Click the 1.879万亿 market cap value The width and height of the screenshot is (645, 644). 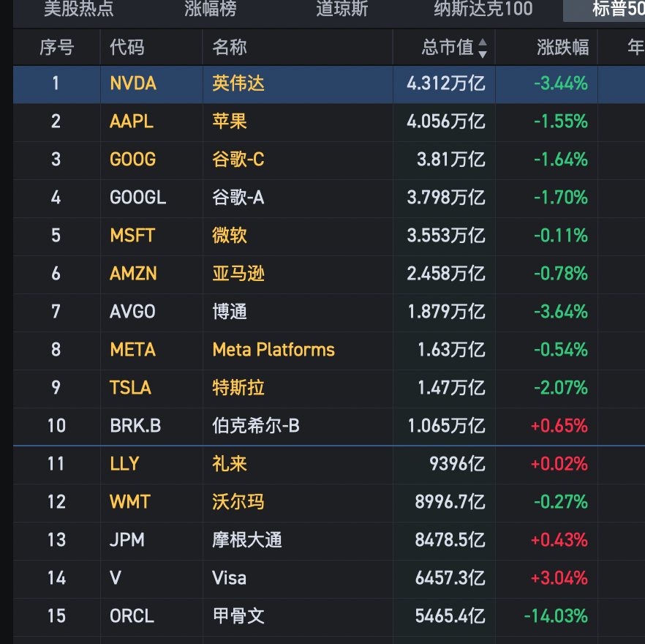click(x=447, y=312)
